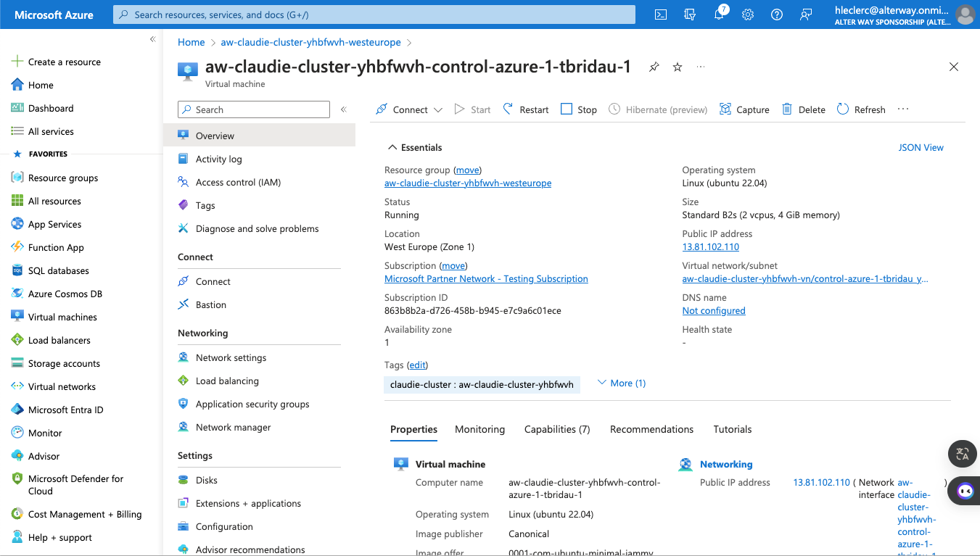This screenshot has height=556, width=980.
Task: Click the Stop VM button
Action: pyautogui.click(x=579, y=109)
